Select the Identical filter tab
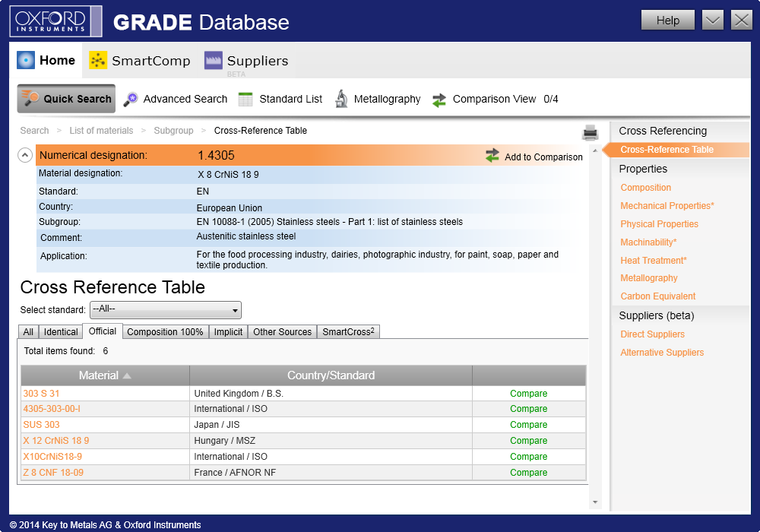The image size is (760, 532). [x=61, y=332]
